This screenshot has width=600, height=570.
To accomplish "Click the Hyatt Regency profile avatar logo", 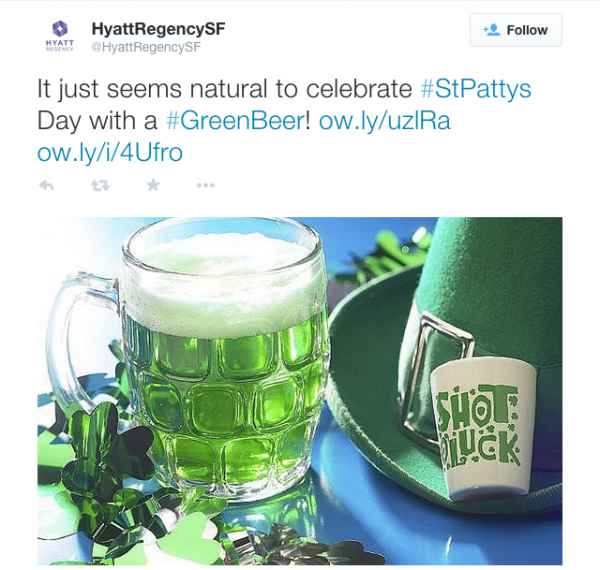I will [x=60, y=36].
